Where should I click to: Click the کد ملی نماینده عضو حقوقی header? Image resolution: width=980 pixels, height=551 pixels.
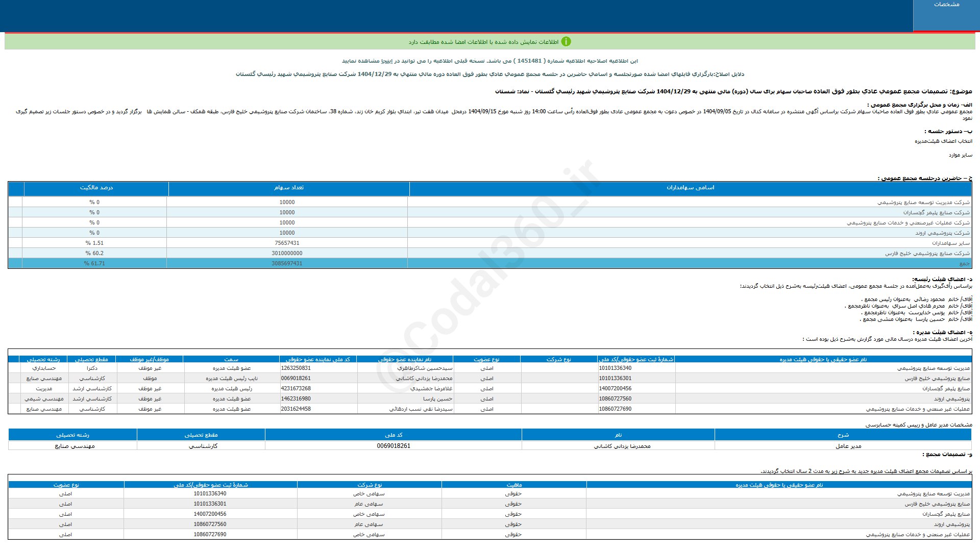coord(318,359)
